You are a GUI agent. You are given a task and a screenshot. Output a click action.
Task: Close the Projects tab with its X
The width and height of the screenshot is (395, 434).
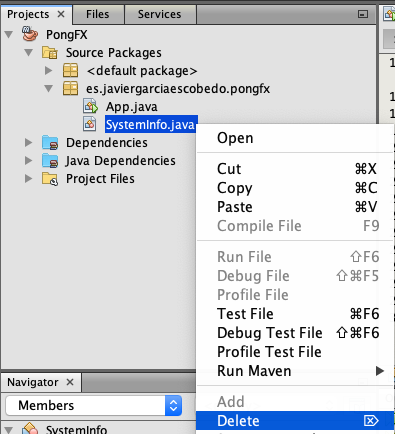pos(61,14)
